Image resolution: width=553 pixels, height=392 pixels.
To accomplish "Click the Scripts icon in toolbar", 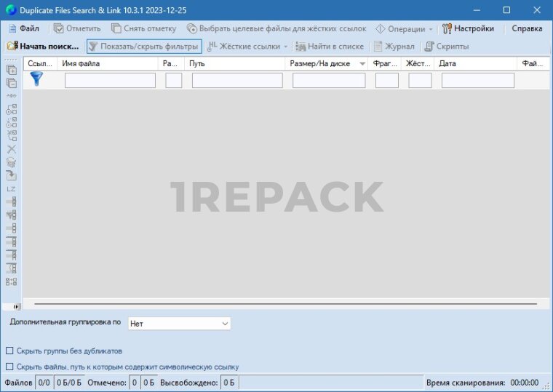I will (429, 47).
